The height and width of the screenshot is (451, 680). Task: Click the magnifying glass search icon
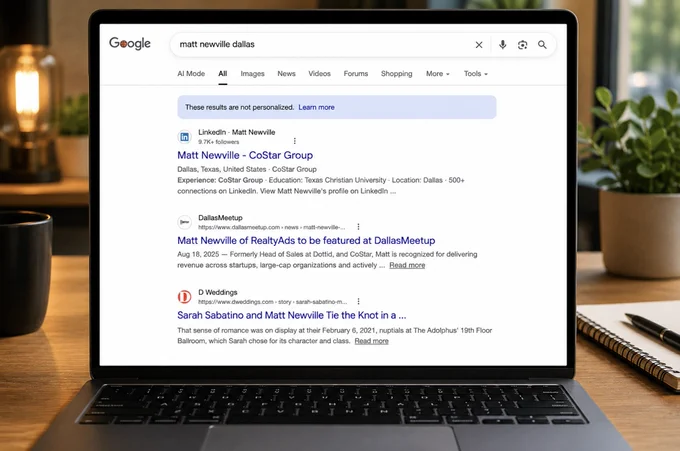[x=542, y=45]
